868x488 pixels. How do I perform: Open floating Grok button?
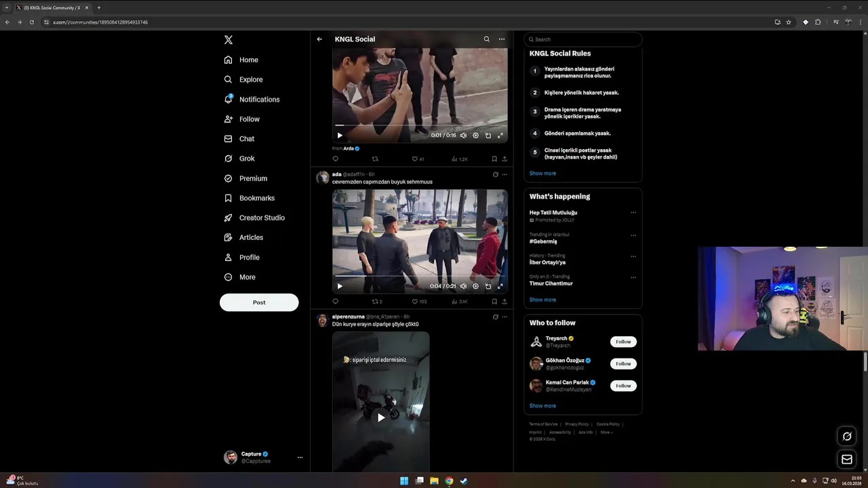click(x=847, y=436)
